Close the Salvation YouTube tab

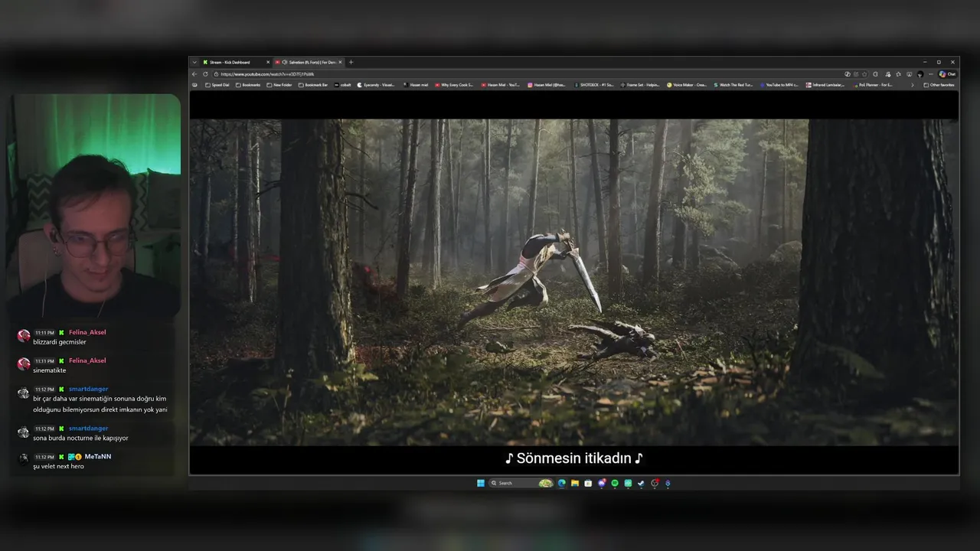pos(340,62)
